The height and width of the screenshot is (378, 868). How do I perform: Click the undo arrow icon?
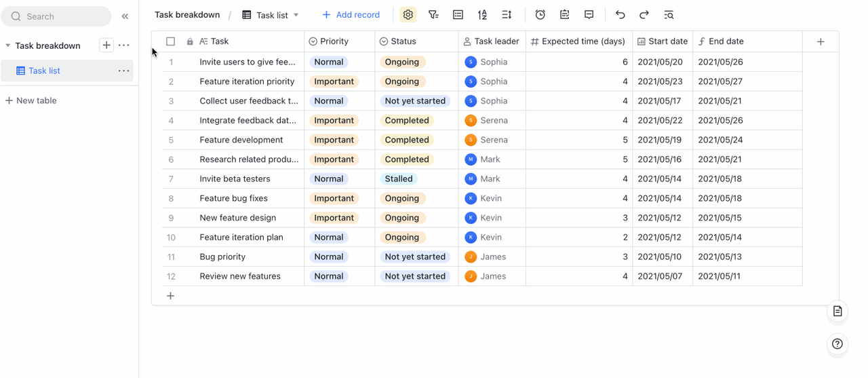(x=620, y=15)
